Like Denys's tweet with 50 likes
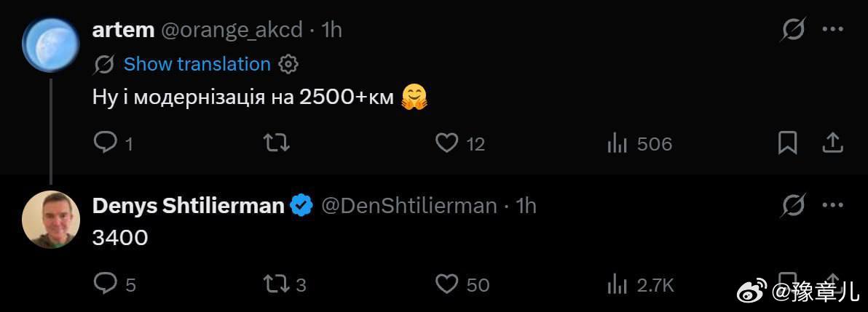This screenshot has height=312, width=868. (446, 284)
